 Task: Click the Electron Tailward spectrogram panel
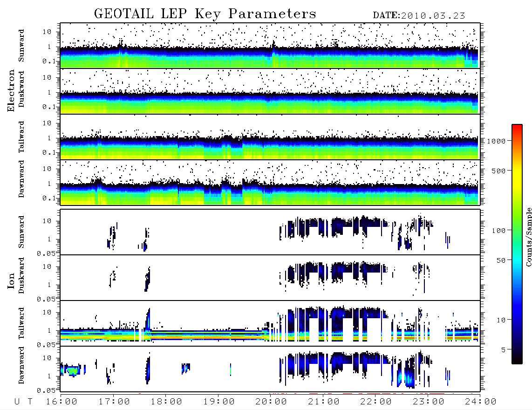270,137
